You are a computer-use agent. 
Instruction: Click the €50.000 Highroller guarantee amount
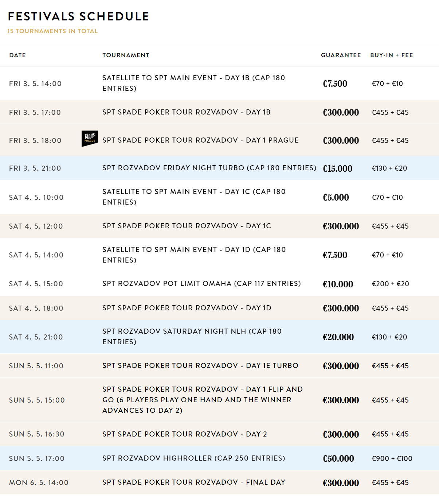pos(338,459)
